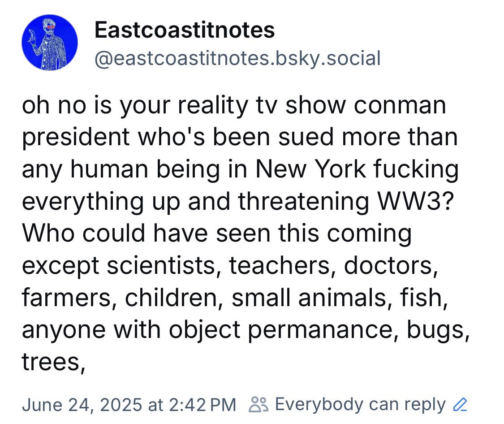Click the misspelled word permanance

point(320,330)
